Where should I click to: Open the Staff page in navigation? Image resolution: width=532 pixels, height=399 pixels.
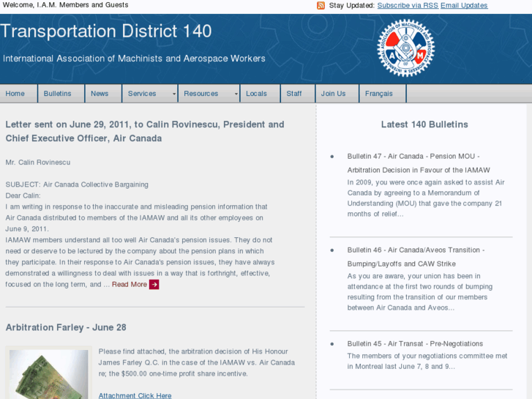294,94
